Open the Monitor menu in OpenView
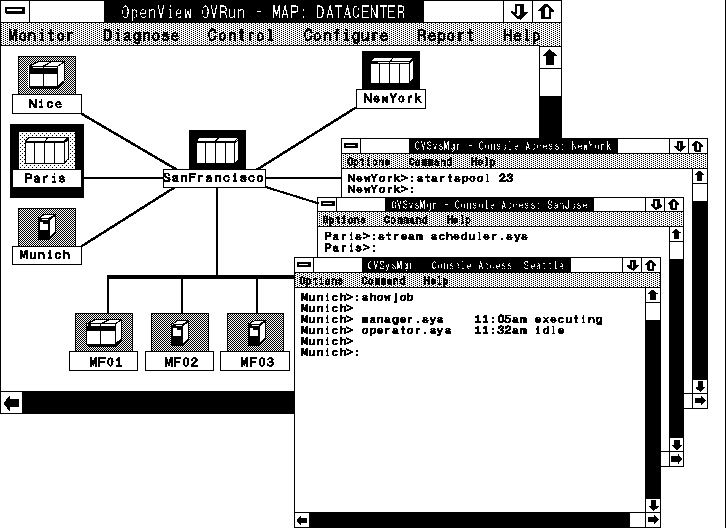Viewport: 726px width, 528px height. (41, 35)
